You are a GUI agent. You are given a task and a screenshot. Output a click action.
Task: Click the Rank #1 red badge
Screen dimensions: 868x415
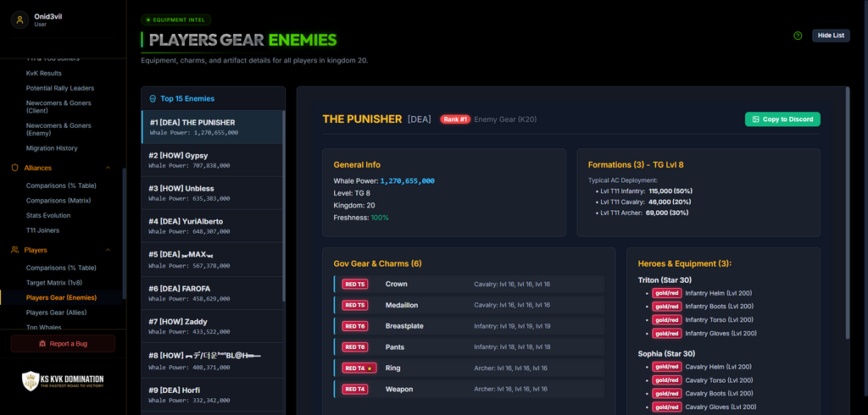click(x=455, y=119)
